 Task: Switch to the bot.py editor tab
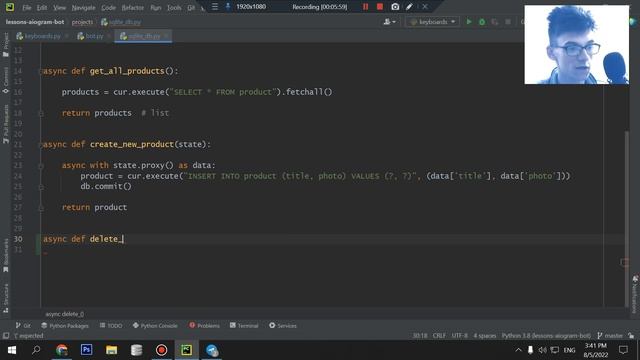(x=94, y=36)
